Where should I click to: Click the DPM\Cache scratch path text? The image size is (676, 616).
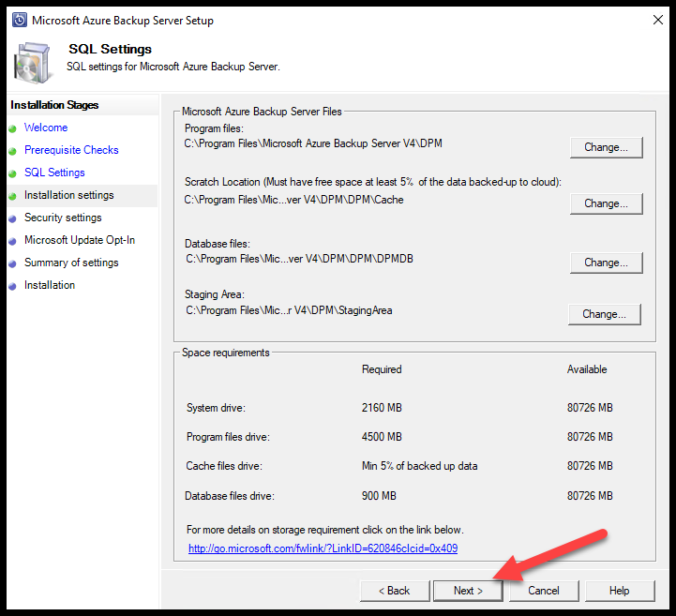[294, 200]
